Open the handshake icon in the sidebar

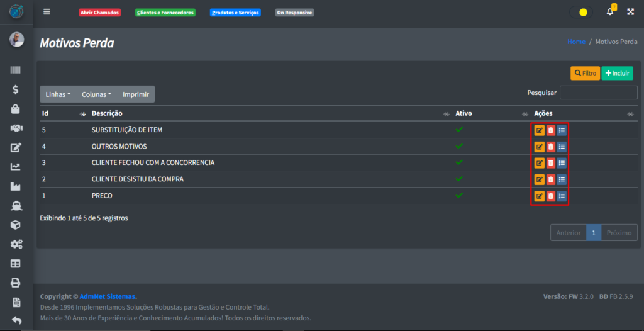pyautogui.click(x=16, y=128)
